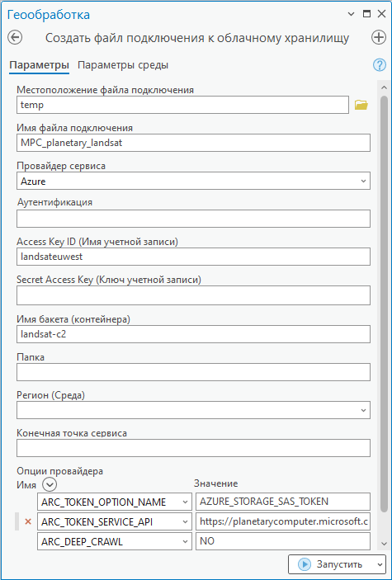Open the Запустить button dropdown arrow
392x580 pixels.
pyautogui.click(x=379, y=564)
